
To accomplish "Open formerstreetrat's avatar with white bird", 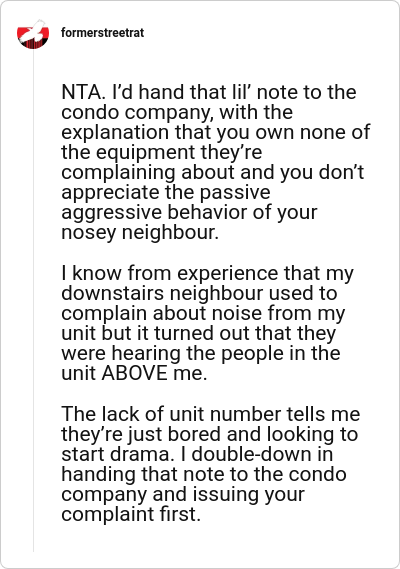I will (33, 34).
